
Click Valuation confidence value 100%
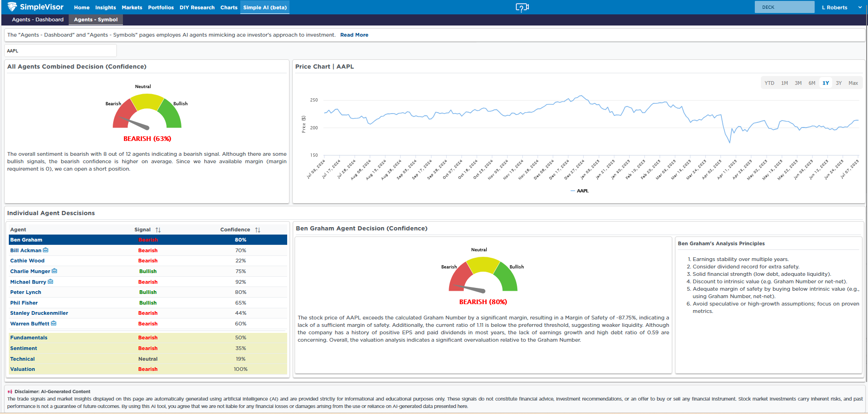click(241, 369)
